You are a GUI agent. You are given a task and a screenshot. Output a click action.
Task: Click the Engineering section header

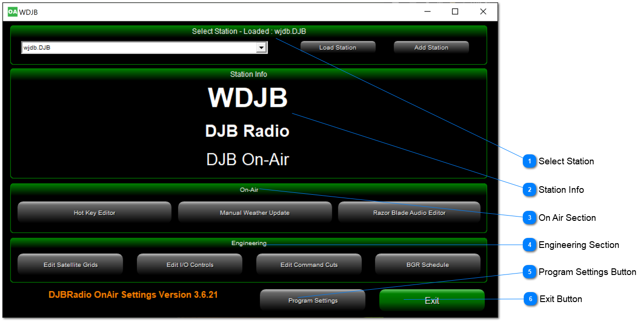click(249, 243)
